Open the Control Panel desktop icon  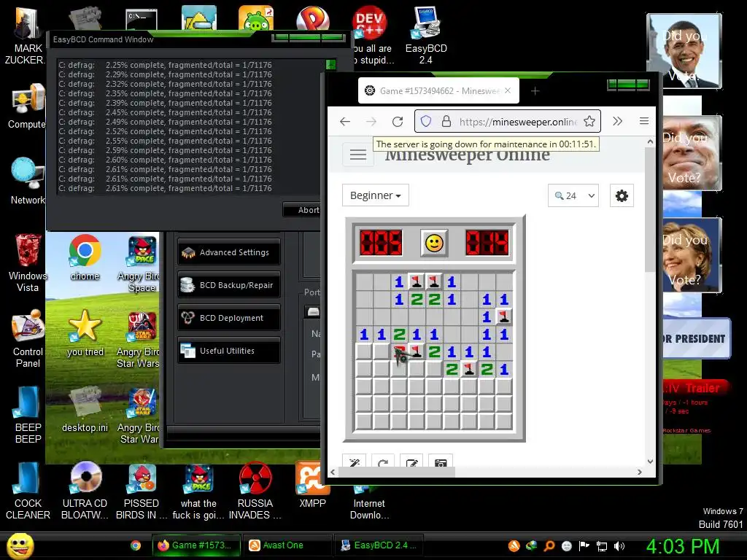(28, 338)
